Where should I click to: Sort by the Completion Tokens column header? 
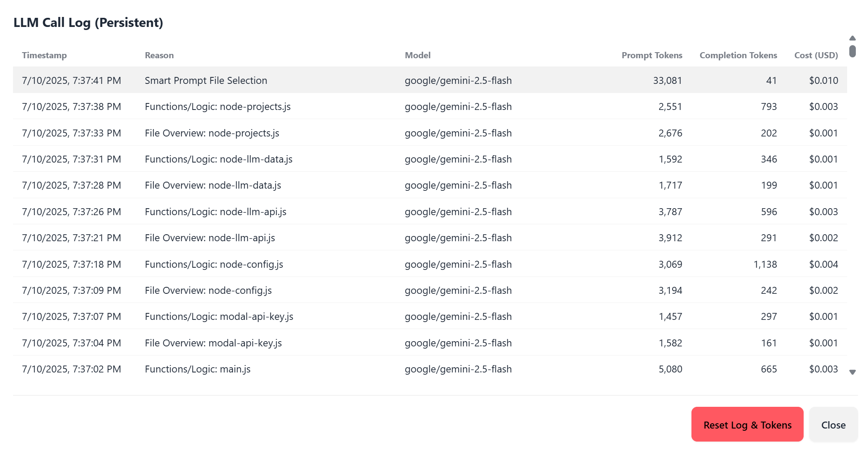pyautogui.click(x=738, y=55)
